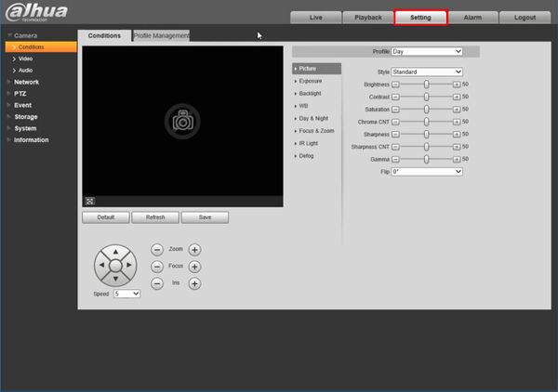Screen dimensions: 558x392
Task: Click the Zoom minus icon
Action: (x=157, y=250)
